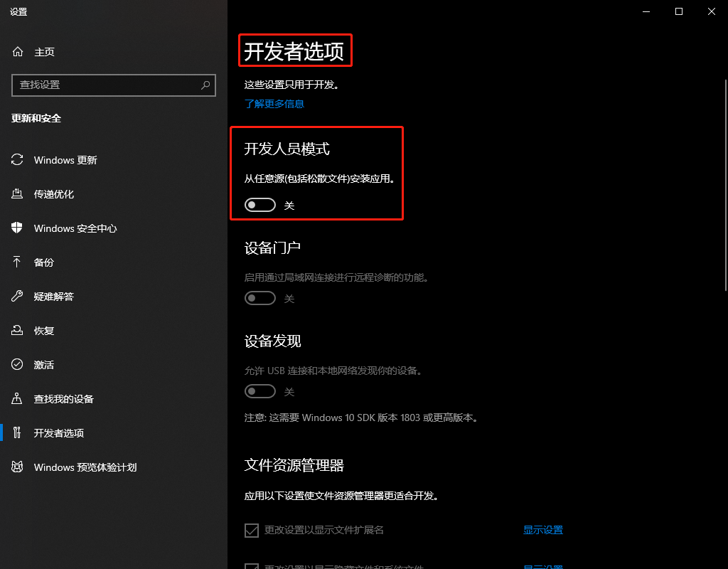Open 显示设置 next to file extensions option

click(x=542, y=530)
